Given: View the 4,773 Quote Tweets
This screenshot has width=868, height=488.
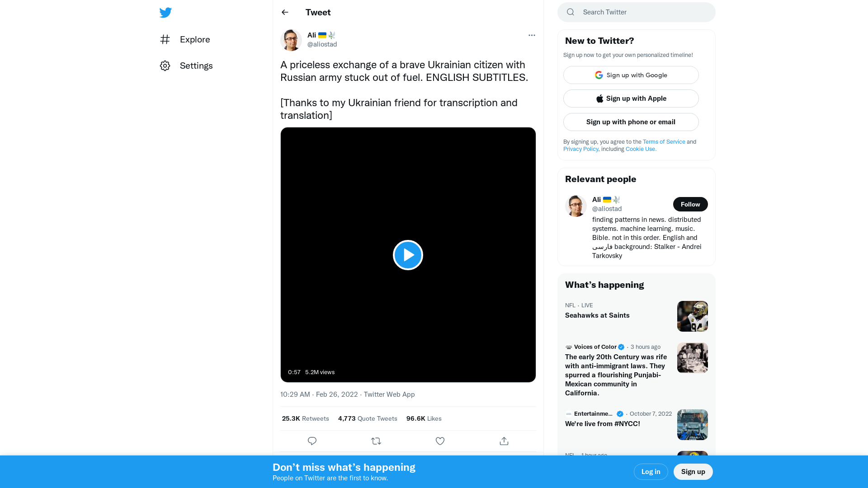Looking at the screenshot, I should point(368,418).
